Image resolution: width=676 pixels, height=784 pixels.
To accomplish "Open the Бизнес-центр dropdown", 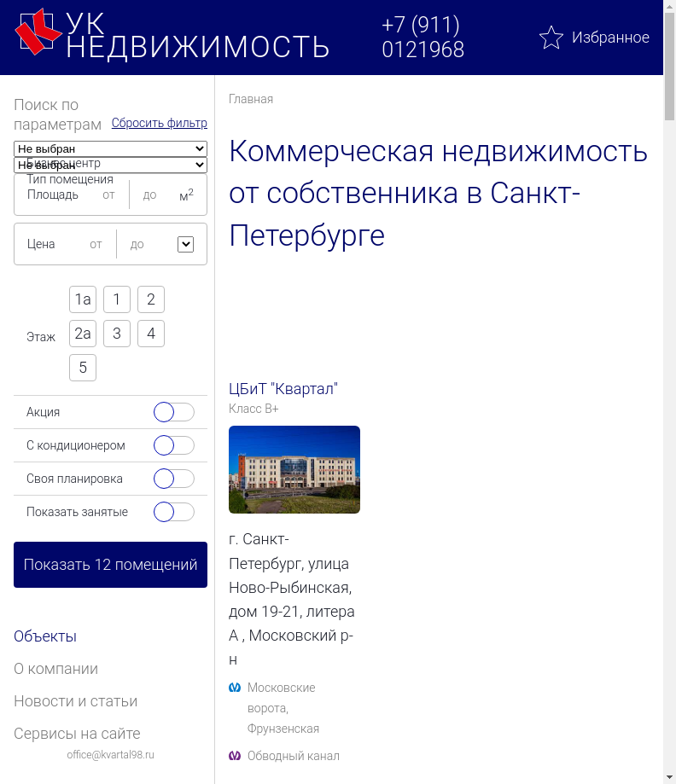I will click(110, 148).
